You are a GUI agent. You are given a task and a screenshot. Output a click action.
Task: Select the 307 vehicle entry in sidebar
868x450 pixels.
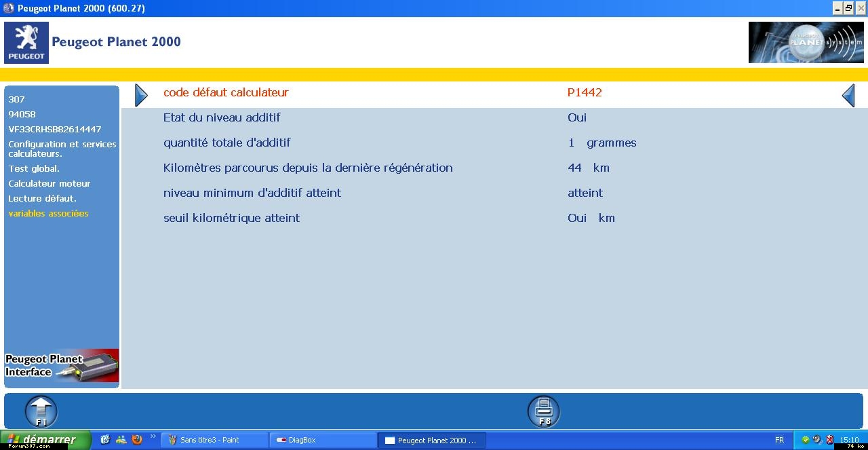point(16,99)
